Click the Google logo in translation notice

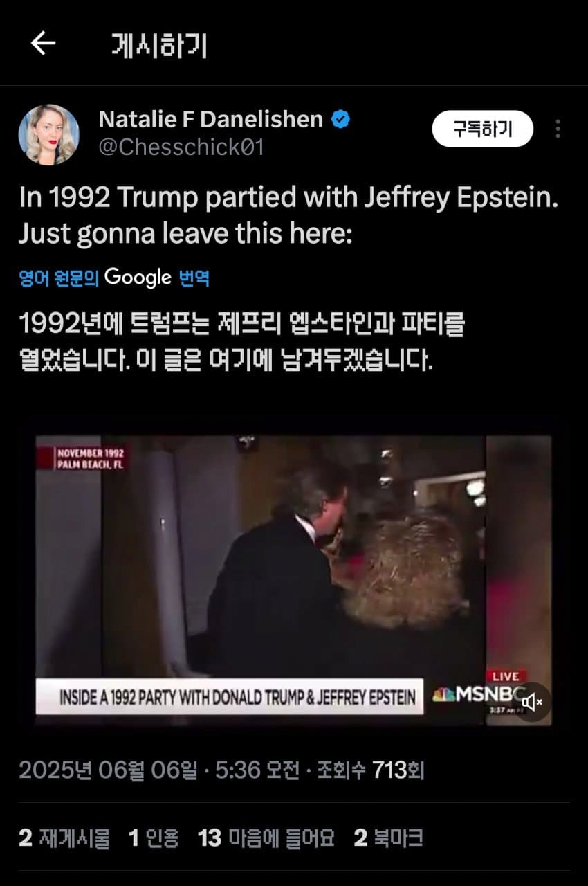tap(138, 278)
